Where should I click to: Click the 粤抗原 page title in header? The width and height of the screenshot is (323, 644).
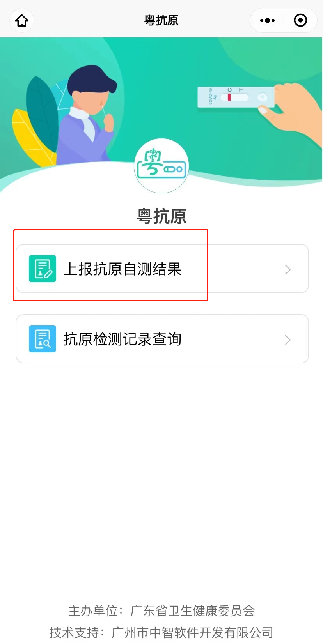161,20
